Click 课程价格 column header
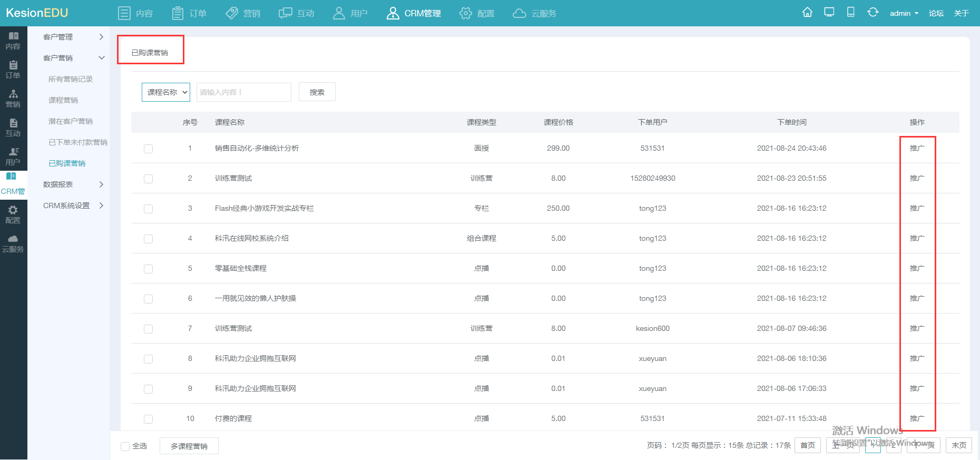This screenshot has height=460, width=980. tap(558, 122)
